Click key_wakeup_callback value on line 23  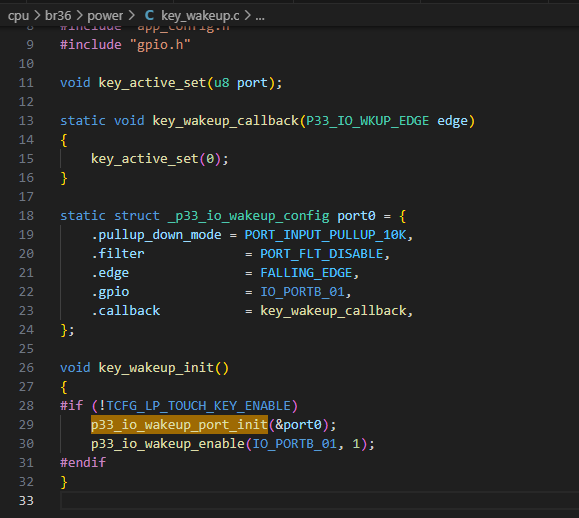(x=333, y=311)
